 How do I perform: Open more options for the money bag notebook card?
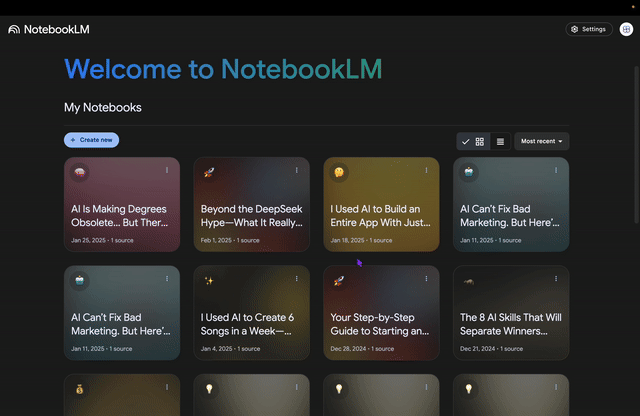tap(167, 387)
